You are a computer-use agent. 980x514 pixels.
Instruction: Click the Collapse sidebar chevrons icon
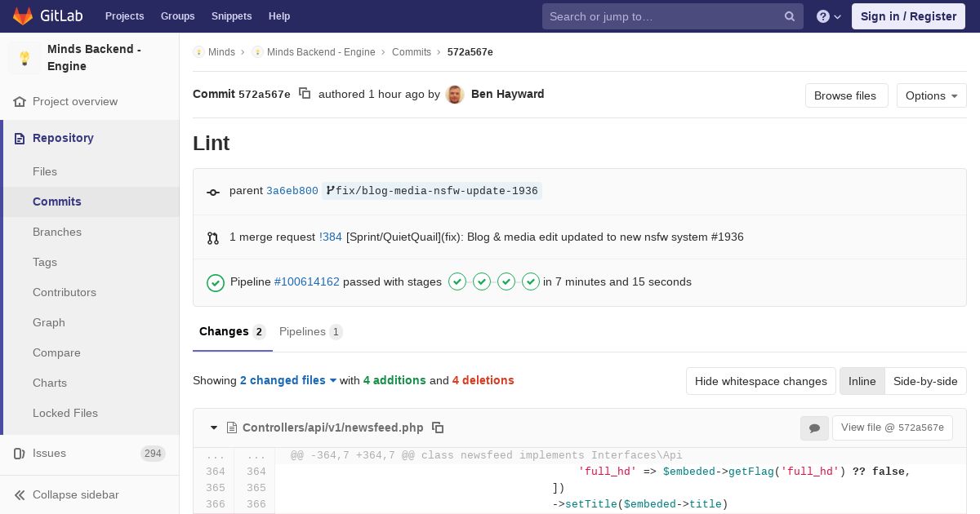click(20, 494)
